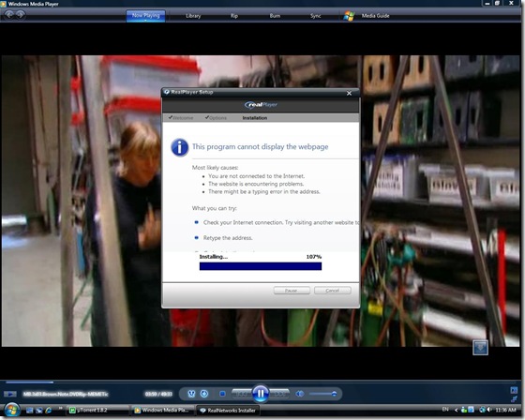Show hidden tray icons chevron

[456, 410]
